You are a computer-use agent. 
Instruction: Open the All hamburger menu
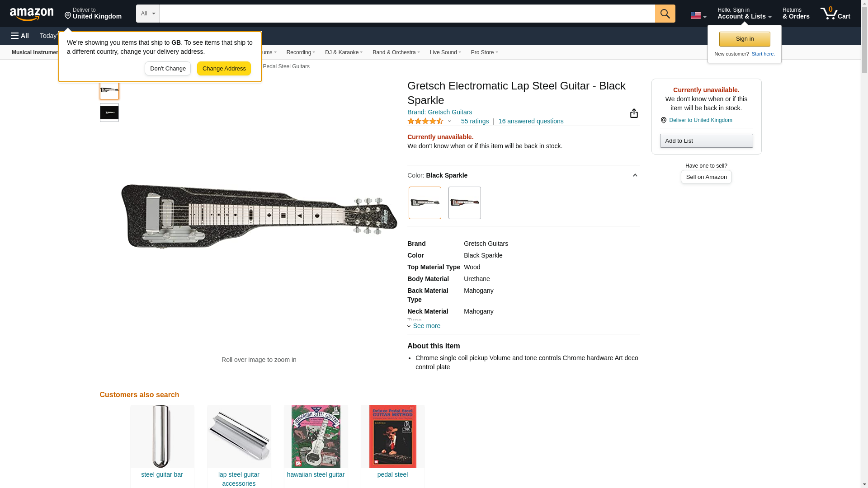[x=20, y=36]
